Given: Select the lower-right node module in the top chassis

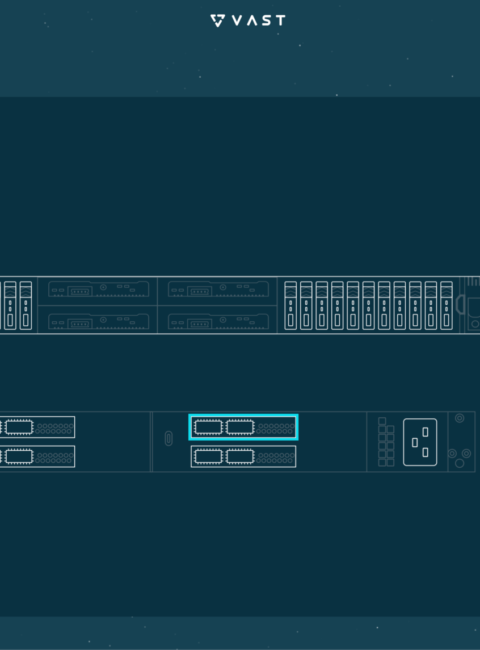Looking at the screenshot, I should 218,321.
